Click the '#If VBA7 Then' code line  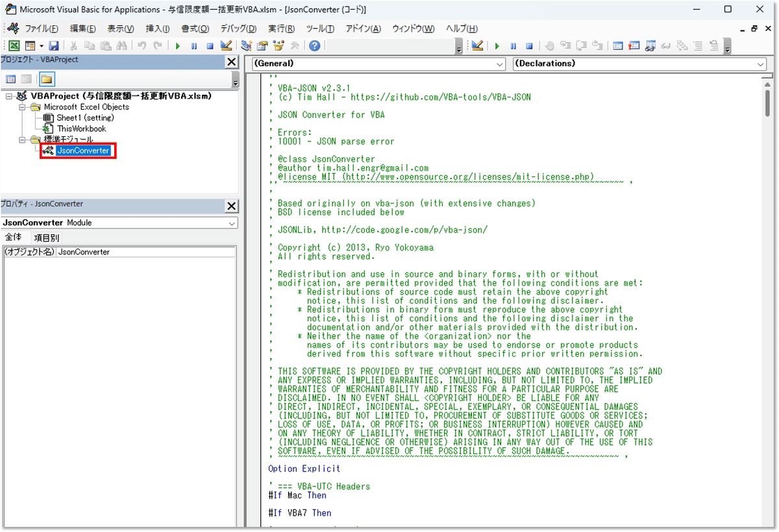pos(300,513)
